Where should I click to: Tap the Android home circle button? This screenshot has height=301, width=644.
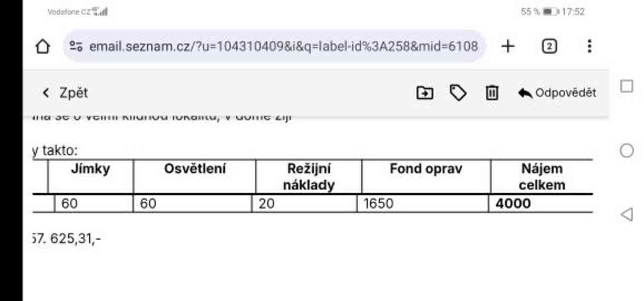pos(627,150)
